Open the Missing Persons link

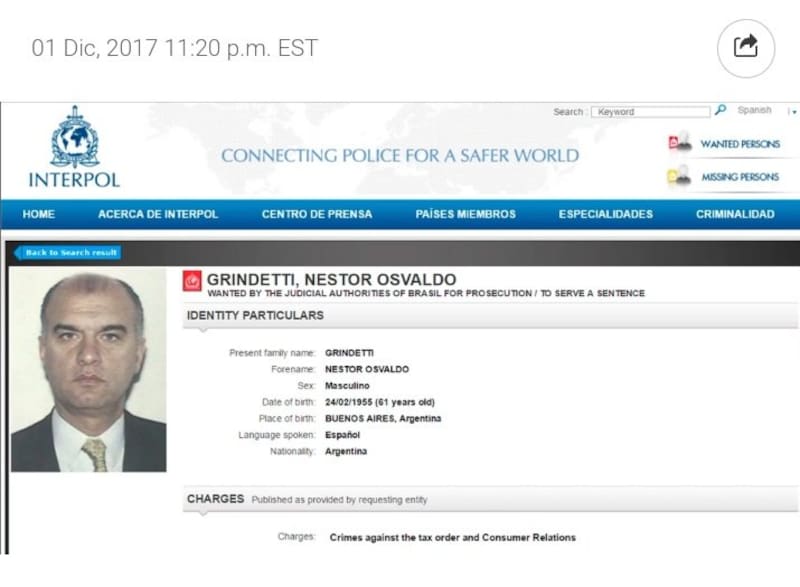[x=740, y=177]
